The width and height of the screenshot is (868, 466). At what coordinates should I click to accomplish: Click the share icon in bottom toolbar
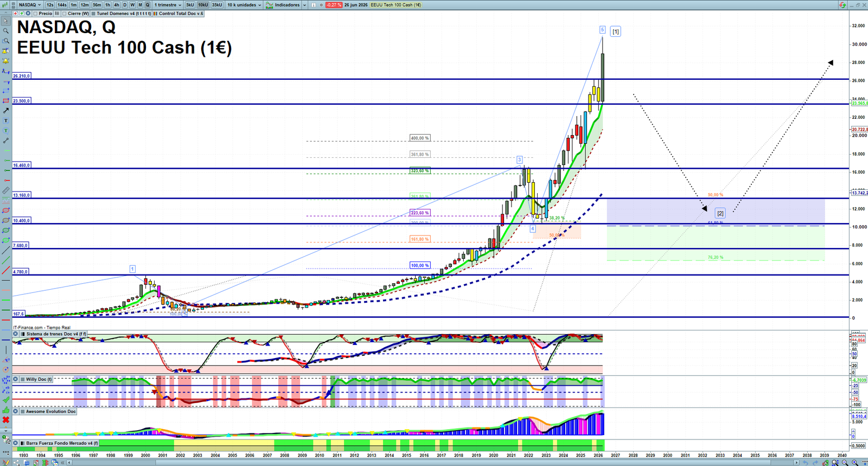click(16, 463)
